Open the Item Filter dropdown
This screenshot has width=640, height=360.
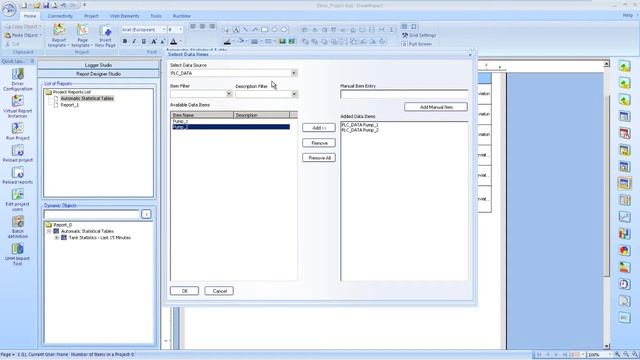click(x=229, y=94)
